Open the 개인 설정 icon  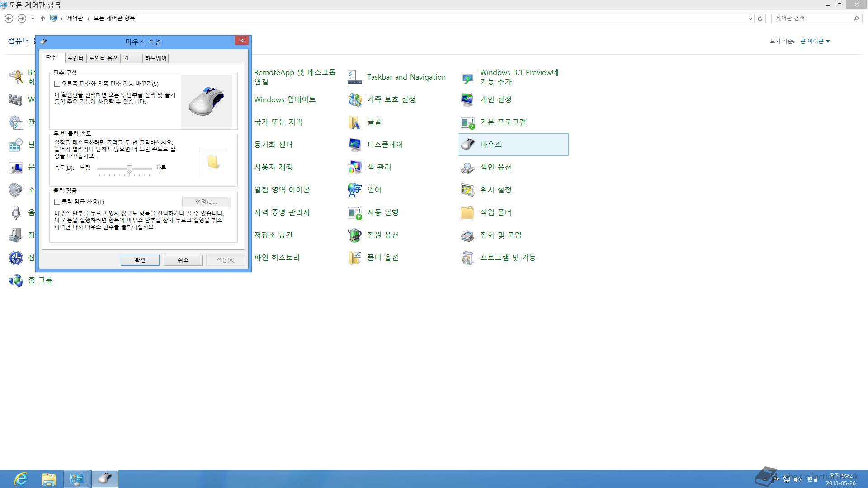pos(467,99)
